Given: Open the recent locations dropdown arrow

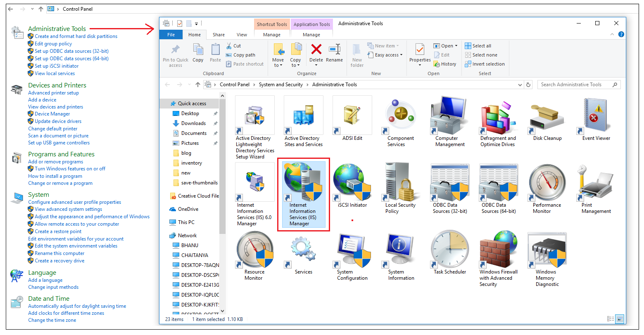Looking at the screenshot, I should pyautogui.click(x=189, y=85).
